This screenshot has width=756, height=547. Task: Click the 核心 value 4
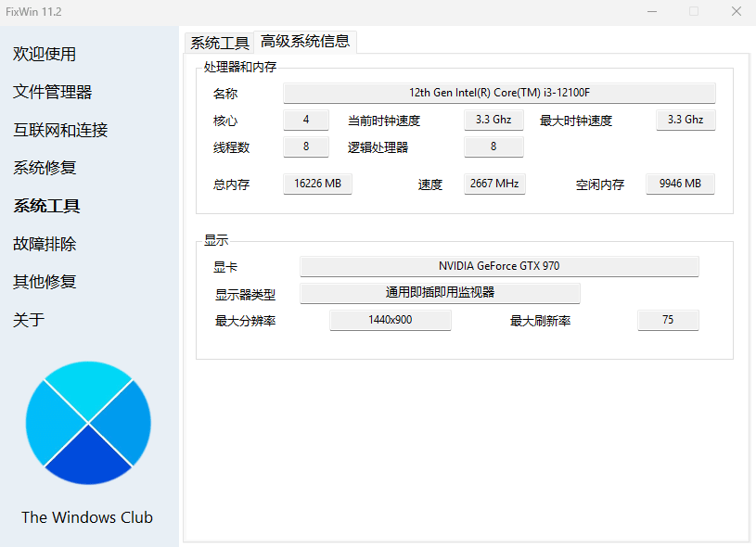pyautogui.click(x=306, y=120)
